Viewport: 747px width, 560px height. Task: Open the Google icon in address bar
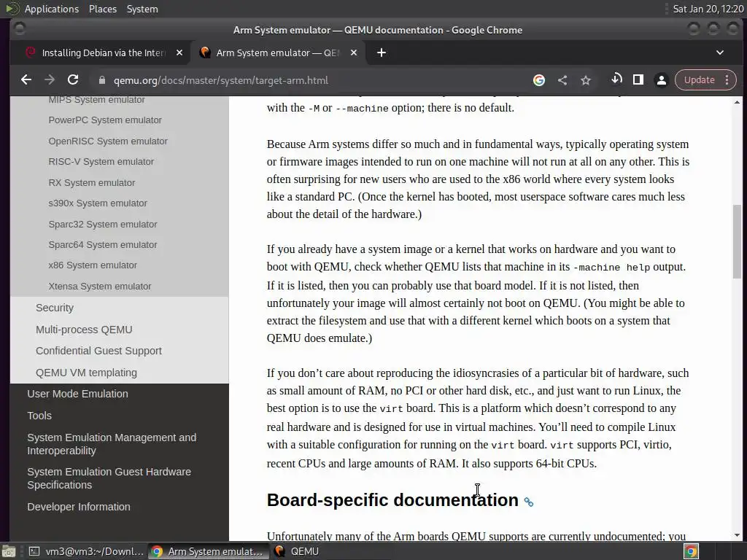[539, 80]
